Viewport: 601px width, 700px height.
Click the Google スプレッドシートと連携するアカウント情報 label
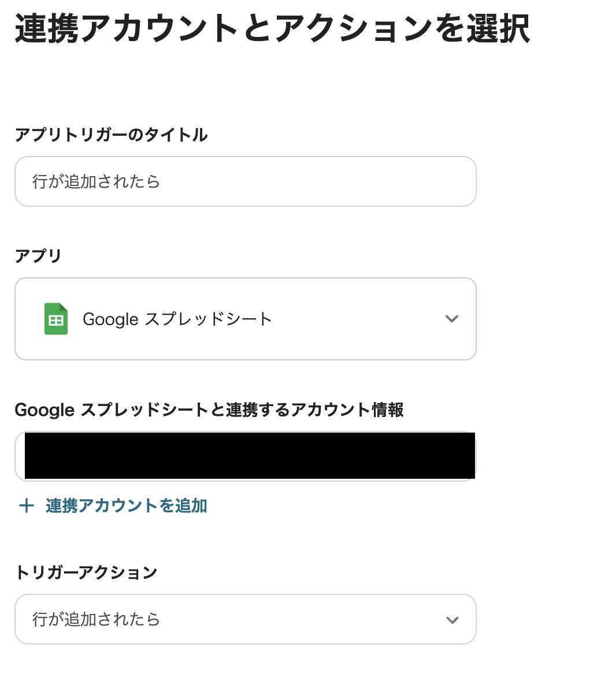(209, 410)
